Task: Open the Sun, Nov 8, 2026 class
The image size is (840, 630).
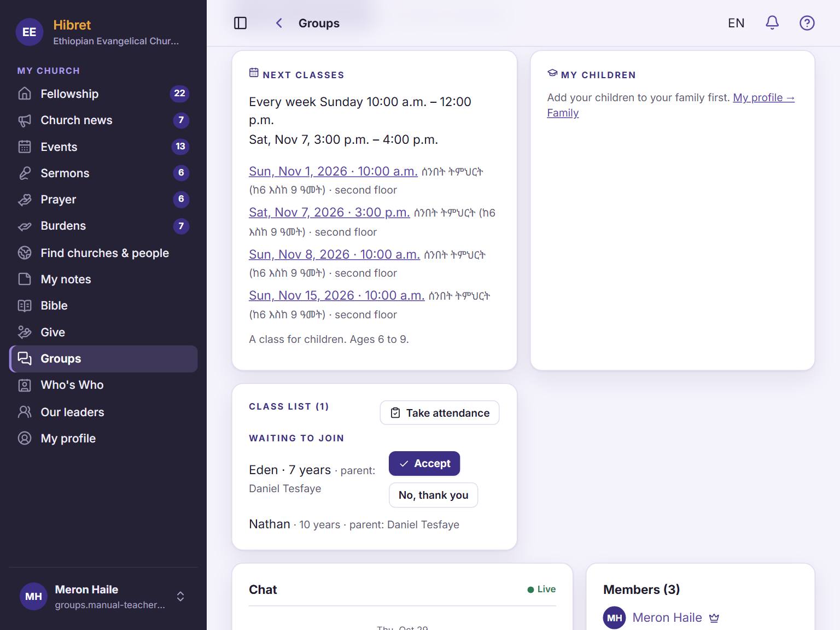Action: click(334, 254)
